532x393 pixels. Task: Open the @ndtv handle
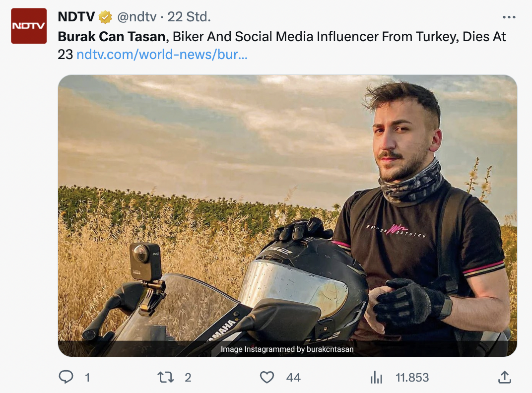coord(136,17)
